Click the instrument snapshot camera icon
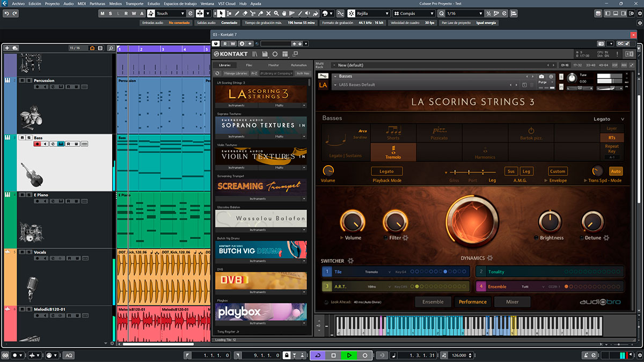This screenshot has width=644, height=362. click(541, 77)
